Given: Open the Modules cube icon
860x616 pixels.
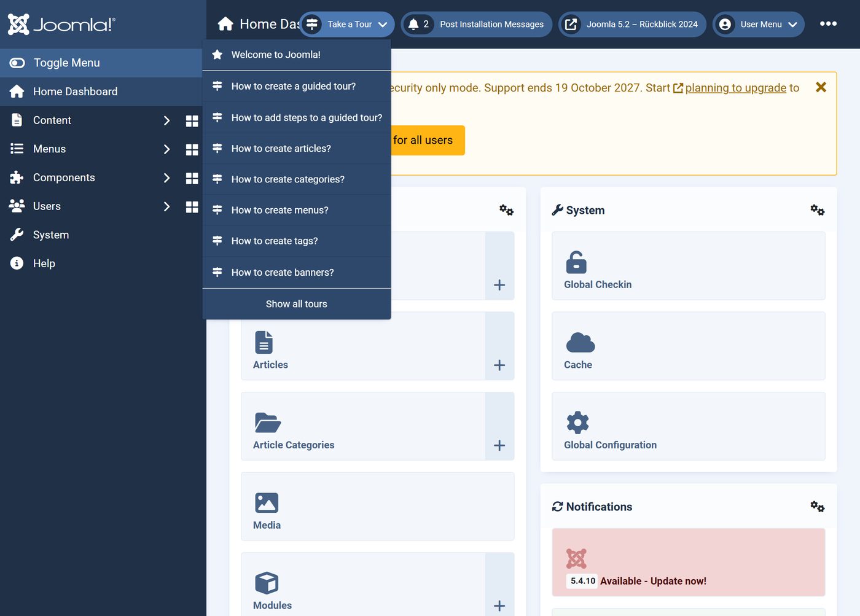Looking at the screenshot, I should click(267, 583).
